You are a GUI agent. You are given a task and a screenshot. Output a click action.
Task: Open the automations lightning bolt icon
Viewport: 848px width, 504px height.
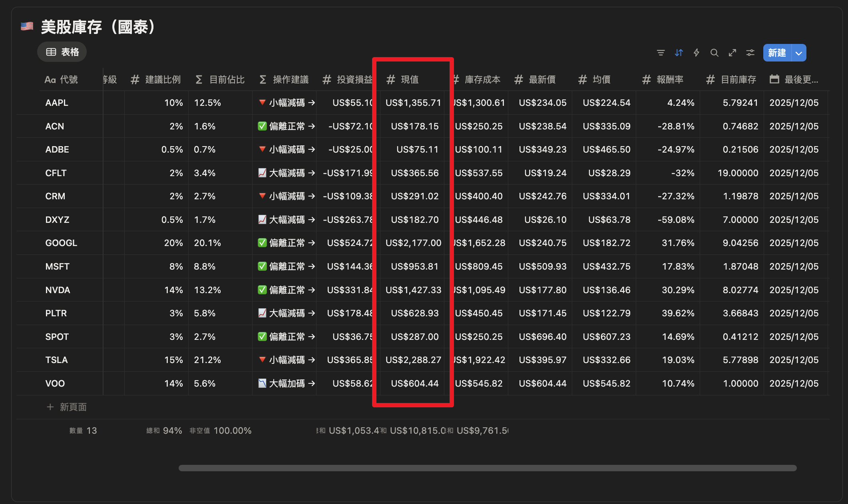(x=697, y=53)
